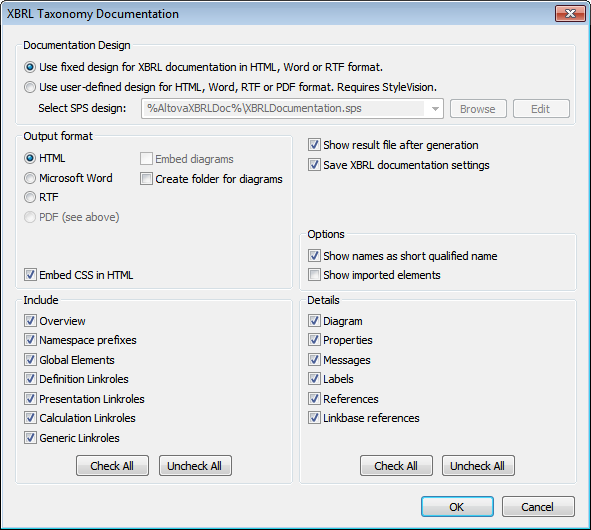Confirm the dialog with OK

(x=457, y=507)
